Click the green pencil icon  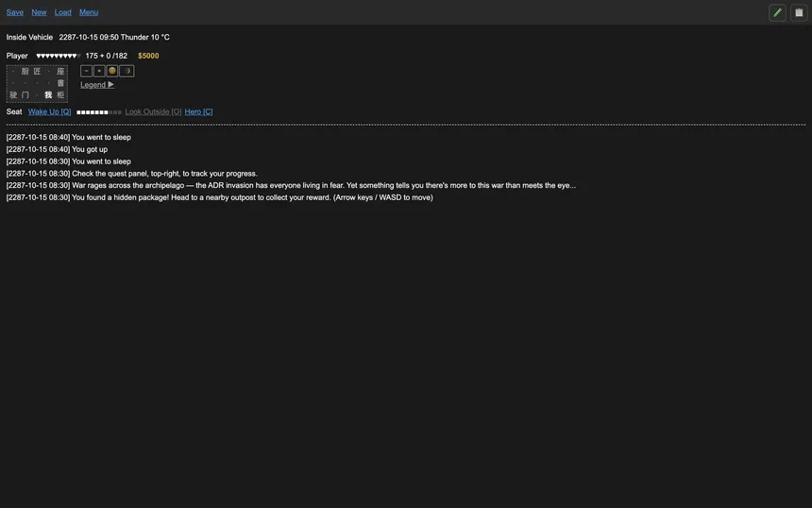pyautogui.click(x=777, y=13)
